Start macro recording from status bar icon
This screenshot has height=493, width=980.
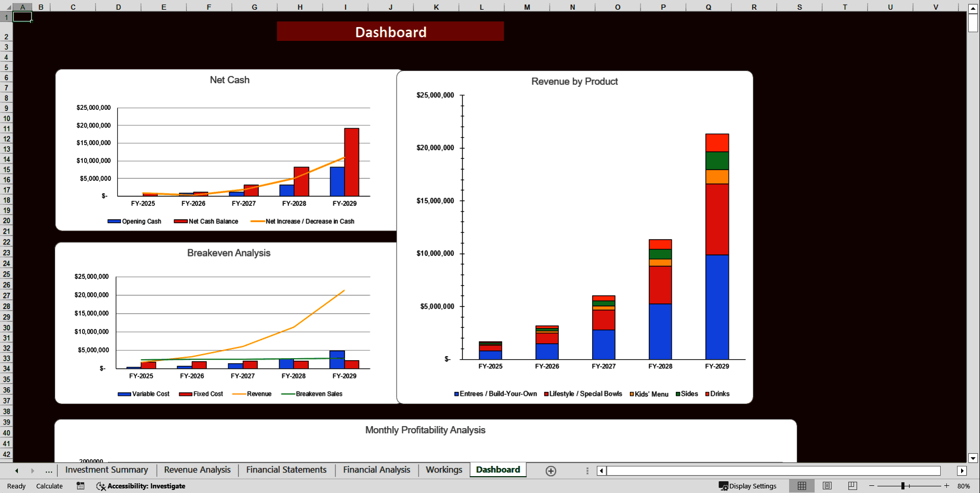point(80,486)
